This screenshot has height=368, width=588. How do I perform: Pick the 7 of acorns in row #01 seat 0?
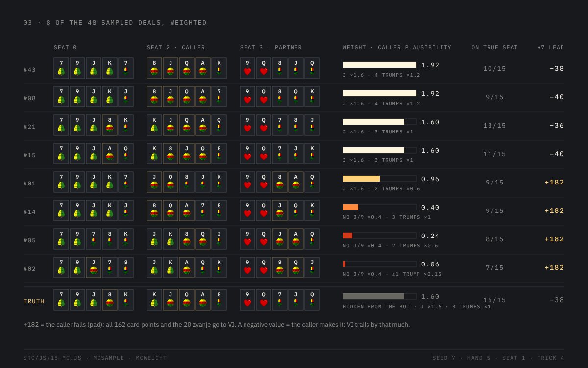click(x=126, y=182)
